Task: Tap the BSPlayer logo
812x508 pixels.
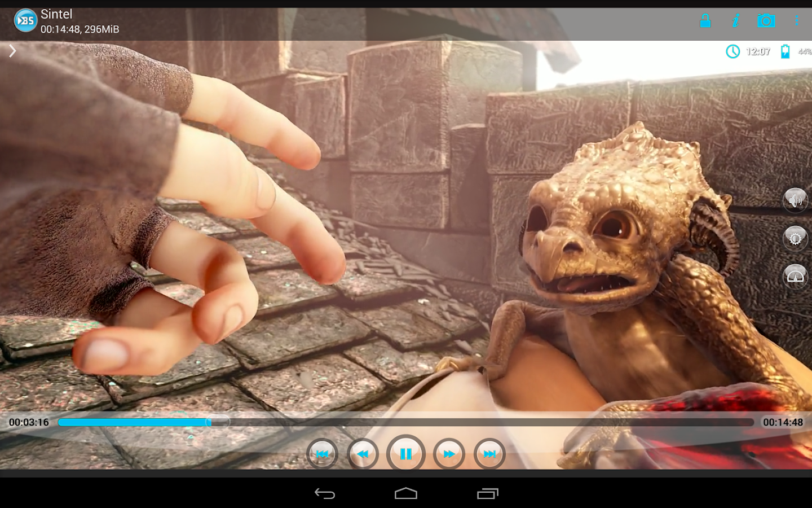Action: 24,20
